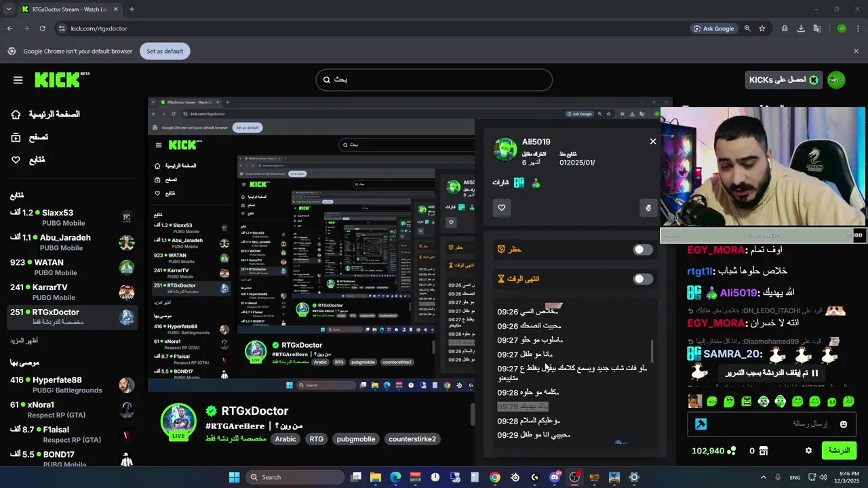Click the followers goal progress bar
The image size is (868, 488).
pyautogui.click(x=763, y=235)
